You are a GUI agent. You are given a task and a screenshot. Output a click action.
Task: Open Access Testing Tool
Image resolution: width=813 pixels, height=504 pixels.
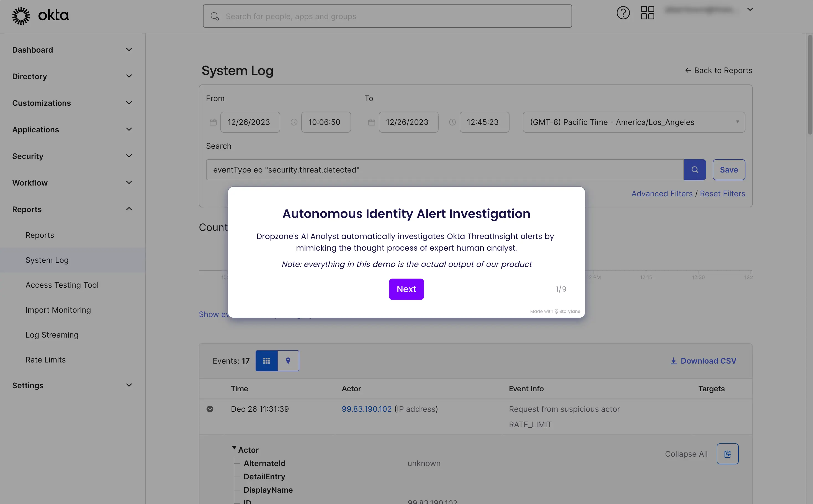(62, 285)
